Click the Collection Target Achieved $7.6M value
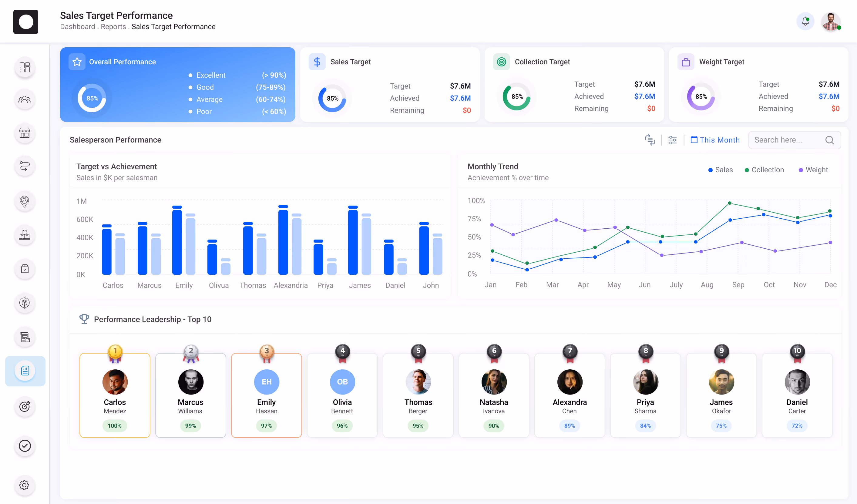Viewport: 857px width, 504px height. click(644, 96)
